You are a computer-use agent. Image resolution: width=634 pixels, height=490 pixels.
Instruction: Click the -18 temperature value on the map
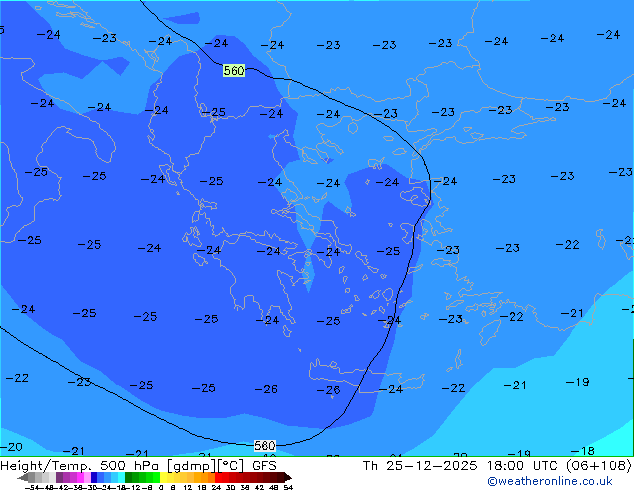582,451
